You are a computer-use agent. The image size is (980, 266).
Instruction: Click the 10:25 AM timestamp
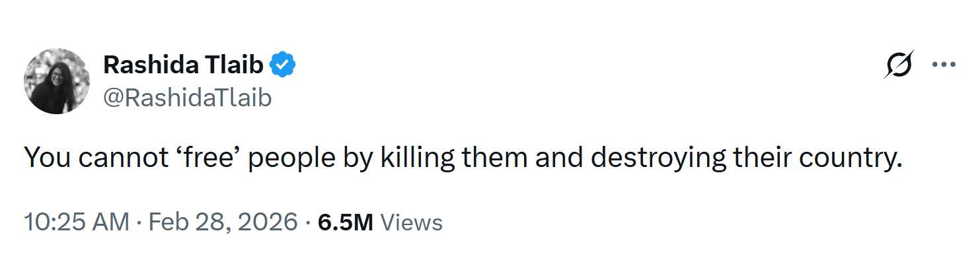(77, 222)
